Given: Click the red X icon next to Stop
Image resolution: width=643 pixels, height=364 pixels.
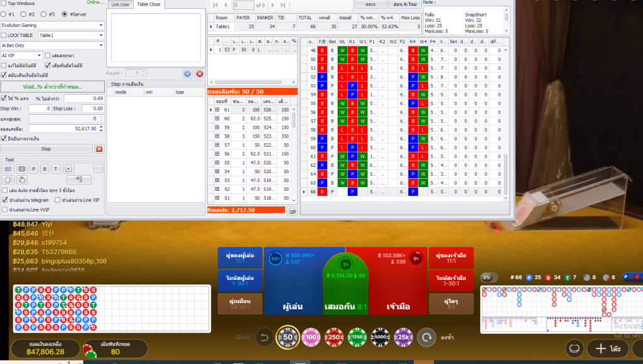Looking at the screenshot, I should [x=99, y=149].
